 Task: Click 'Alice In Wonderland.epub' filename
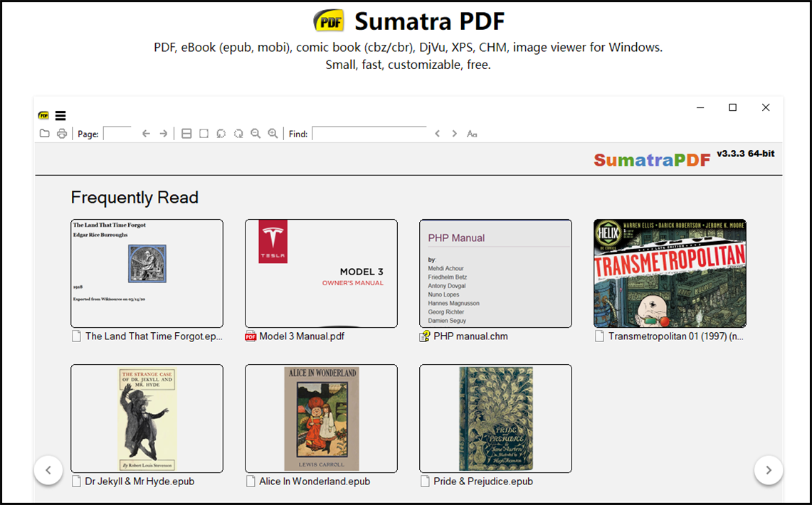[x=315, y=482]
